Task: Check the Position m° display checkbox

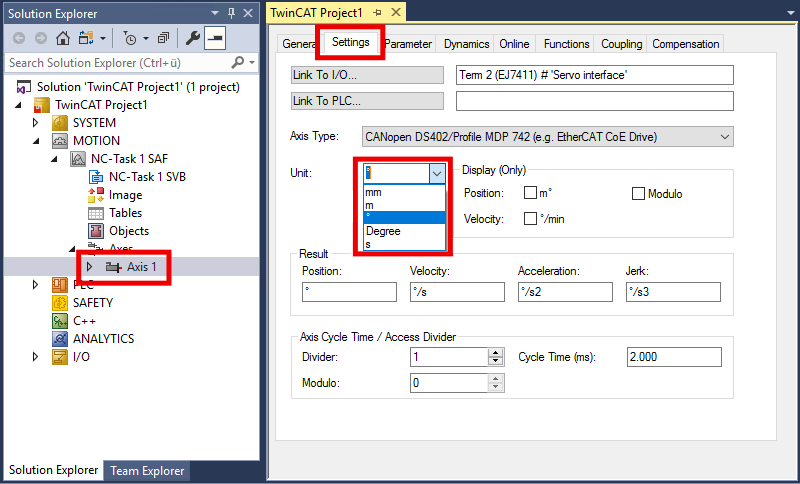Action: coord(530,193)
